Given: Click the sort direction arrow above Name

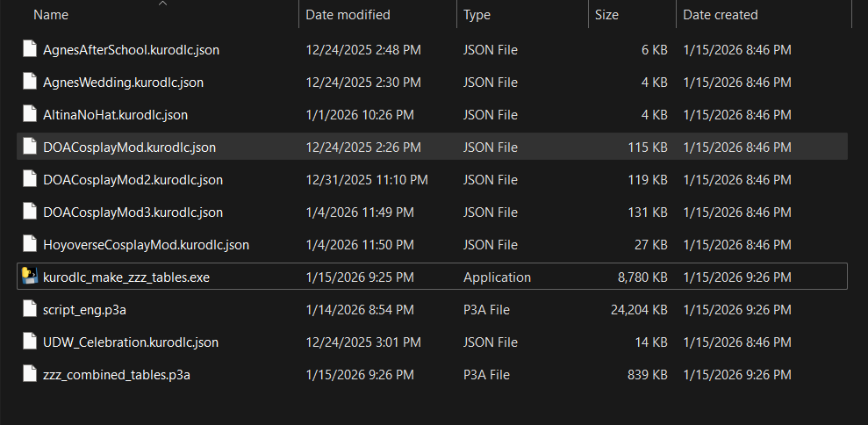Looking at the screenshot, I should coord(162,4).
